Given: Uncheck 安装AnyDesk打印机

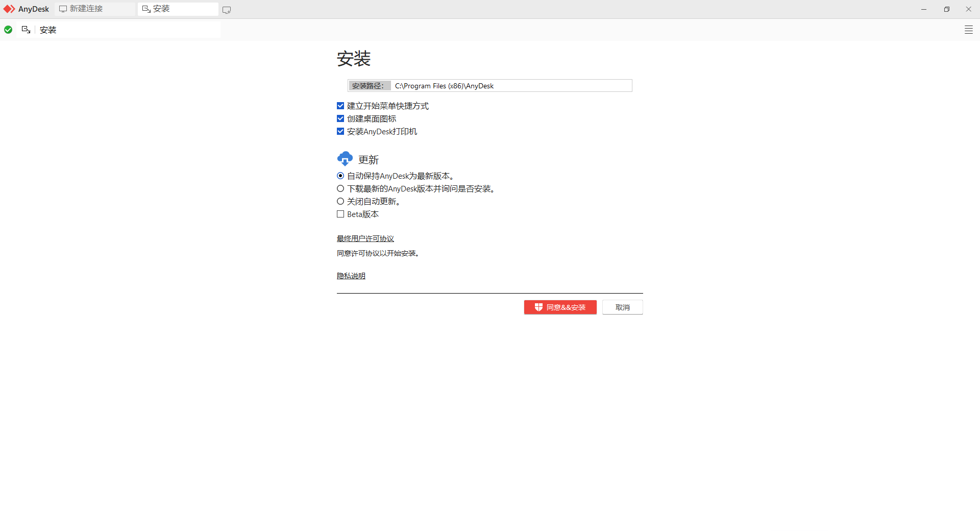Looking at the screenshot, I should coord(340,131).
